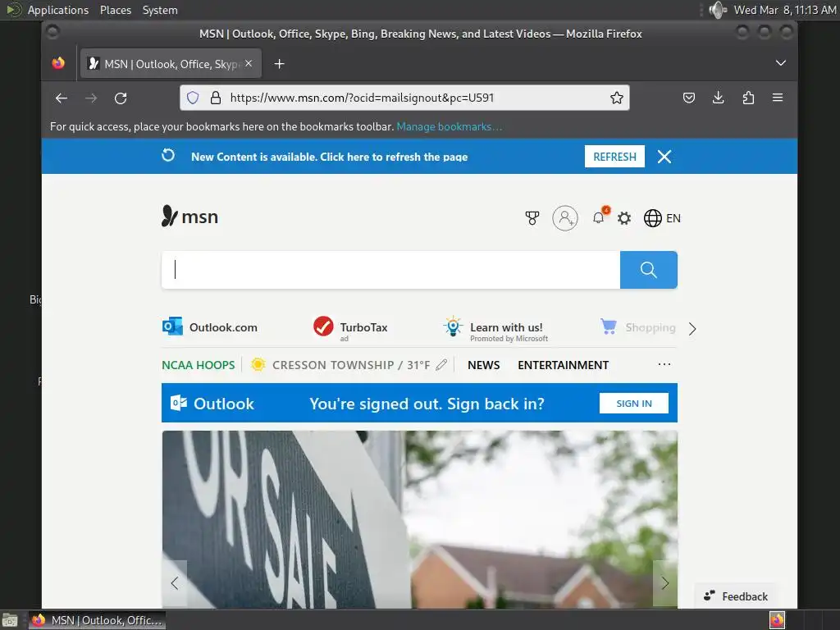The image size is (840, 630).
Task: Dismiss the New Content notification banner
Action: click(664, 157)
